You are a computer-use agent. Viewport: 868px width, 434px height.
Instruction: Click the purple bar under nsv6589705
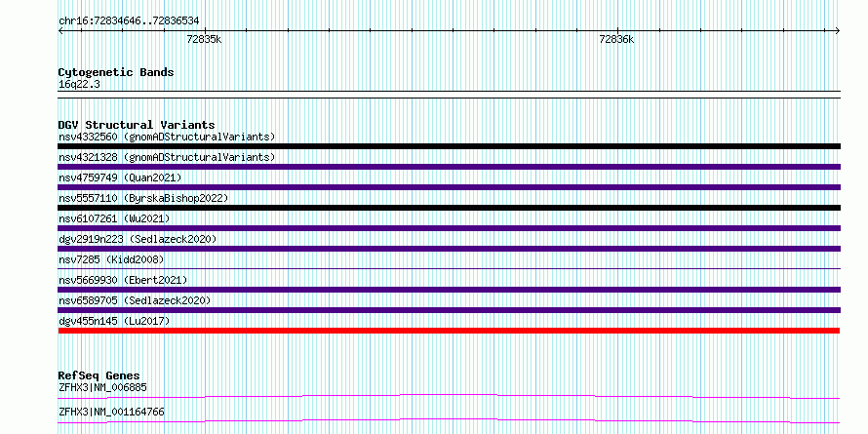coord(449,310)
